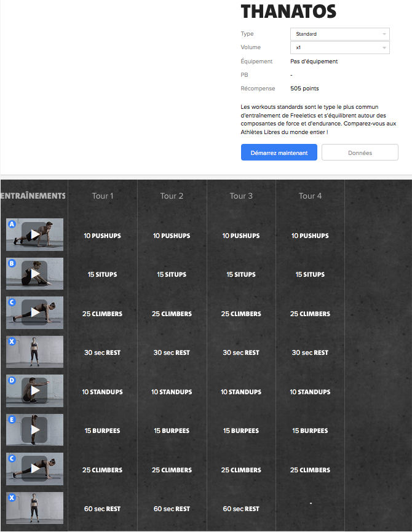Screen dimensions: 412x532
Task: Open the 60 sec rest thumbnail
Action: pos(34,508)
